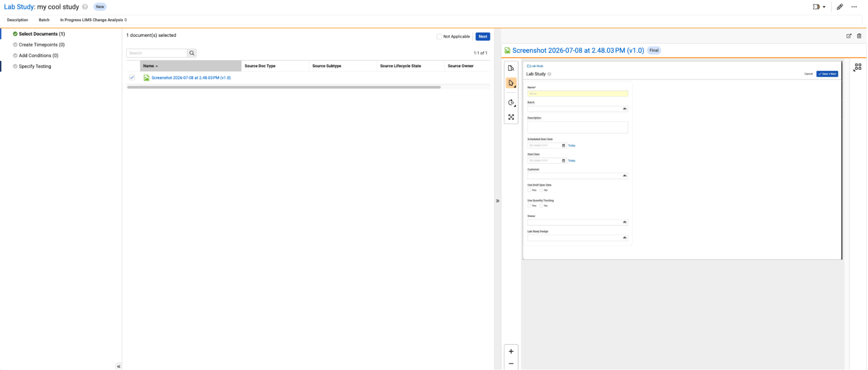Open the help icon beside my cool study

(85, 7)
